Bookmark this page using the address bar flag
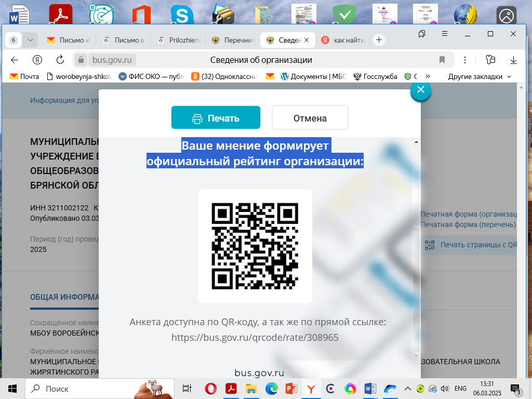The height and width of the screenshot is (399, 532). 442,60
